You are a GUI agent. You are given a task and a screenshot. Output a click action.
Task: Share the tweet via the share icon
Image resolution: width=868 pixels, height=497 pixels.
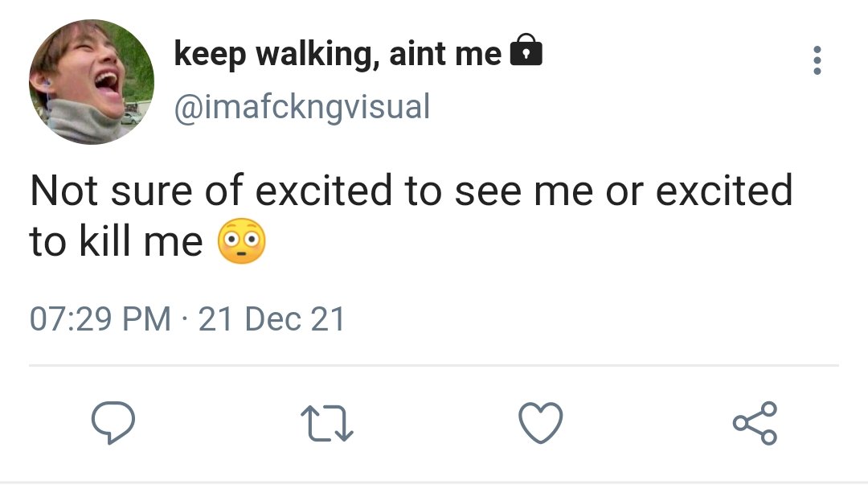[x=755, y=423]
